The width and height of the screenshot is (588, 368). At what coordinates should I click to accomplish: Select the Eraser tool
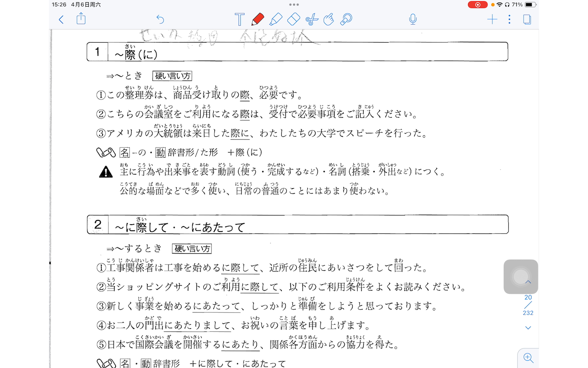pos(293,19)
